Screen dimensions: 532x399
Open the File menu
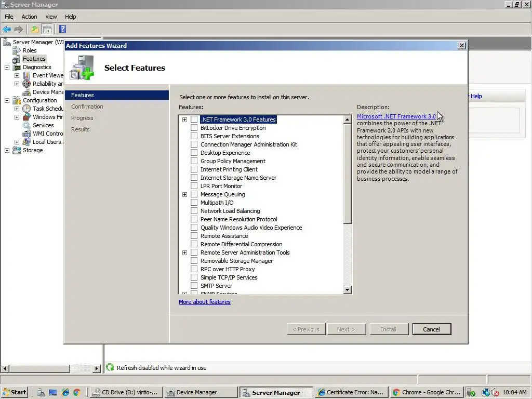tap(9, 17)
